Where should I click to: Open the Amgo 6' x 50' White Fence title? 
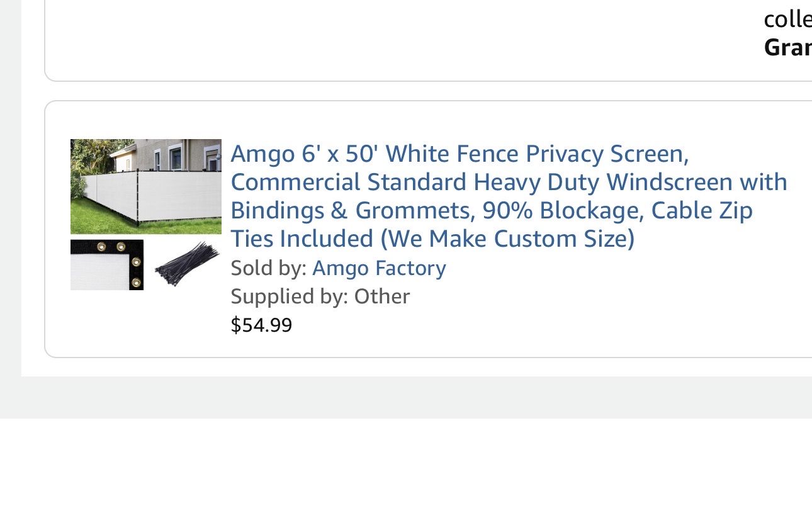[460, 154]
